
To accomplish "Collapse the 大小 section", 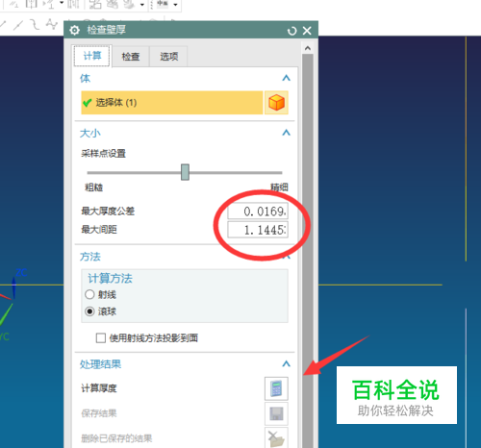I will point(286,133).
